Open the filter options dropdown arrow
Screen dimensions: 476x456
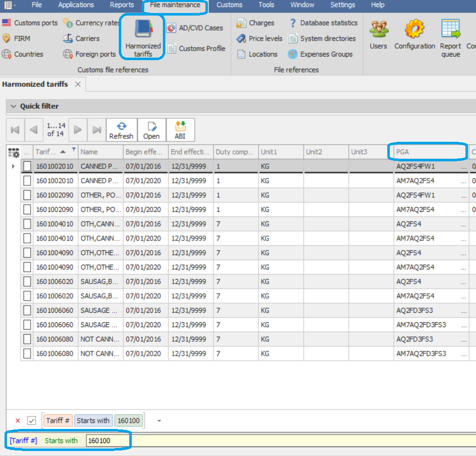(x=159, y=420)
